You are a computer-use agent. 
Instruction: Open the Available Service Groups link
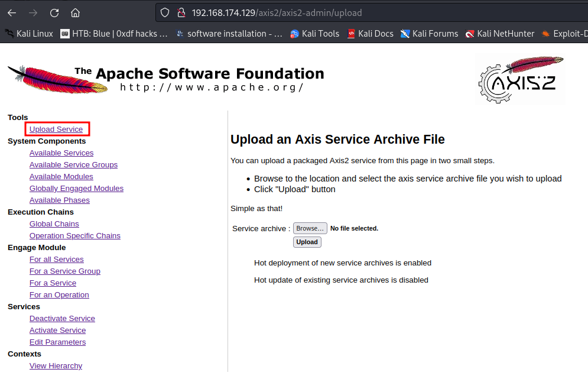pyautogui.click(x=73, y=165)
